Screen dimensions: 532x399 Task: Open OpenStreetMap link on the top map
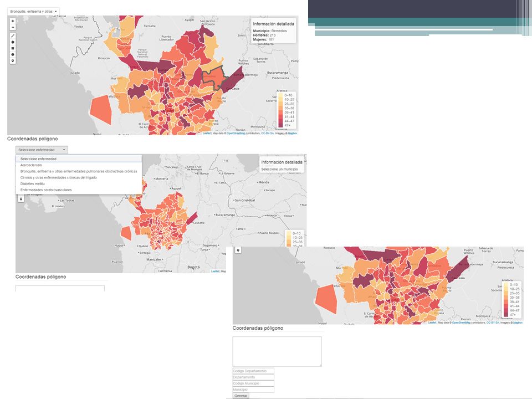click(x=236, y=134)
